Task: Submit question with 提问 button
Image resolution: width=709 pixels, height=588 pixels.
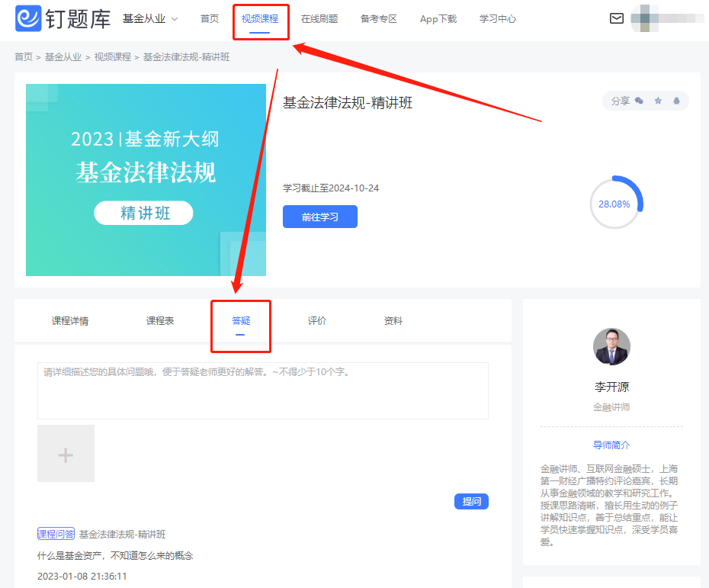Action: [471, 501]
